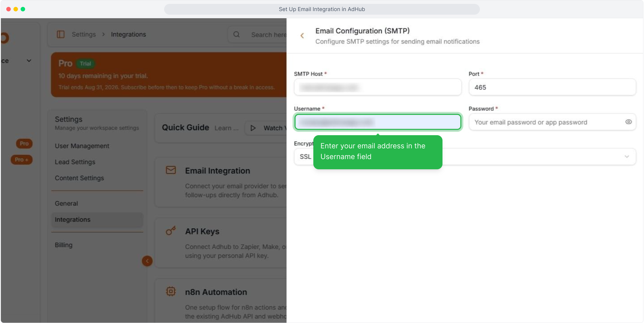Viewport: 644px width, 323px height.
Task: Toggle password visibility eye icon
Action: pyautogui.click(x=628, y=122)
